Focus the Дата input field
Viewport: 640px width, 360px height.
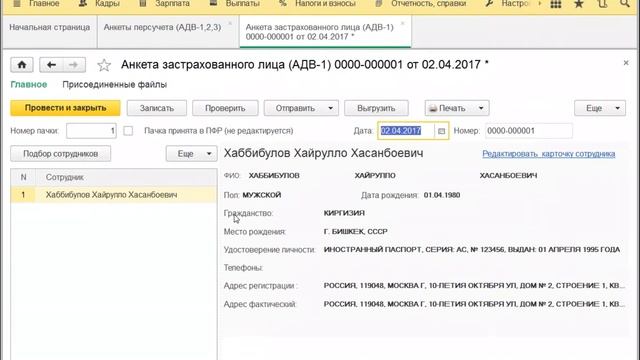point(406,131)
